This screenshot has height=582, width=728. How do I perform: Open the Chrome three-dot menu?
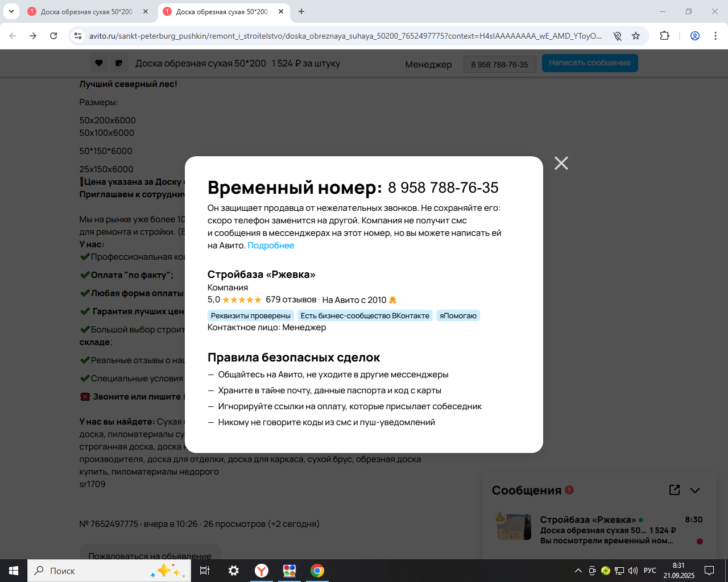715,36
